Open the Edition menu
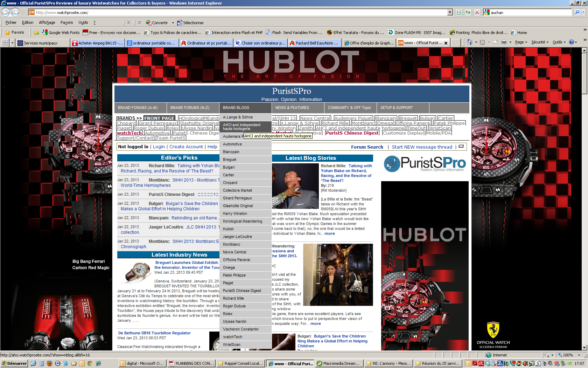The width and height of the screenshot is (588, 368). click(28, 22)
